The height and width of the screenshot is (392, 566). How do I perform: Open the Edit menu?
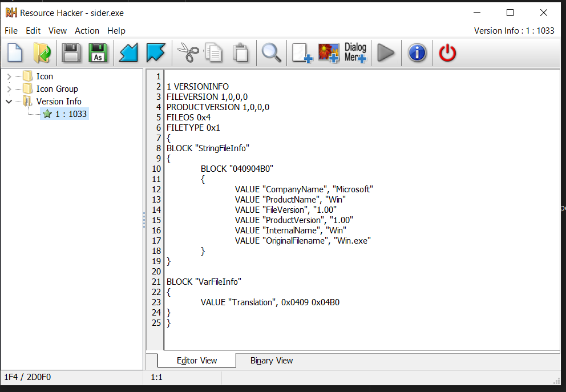click(x=33, y=31)
